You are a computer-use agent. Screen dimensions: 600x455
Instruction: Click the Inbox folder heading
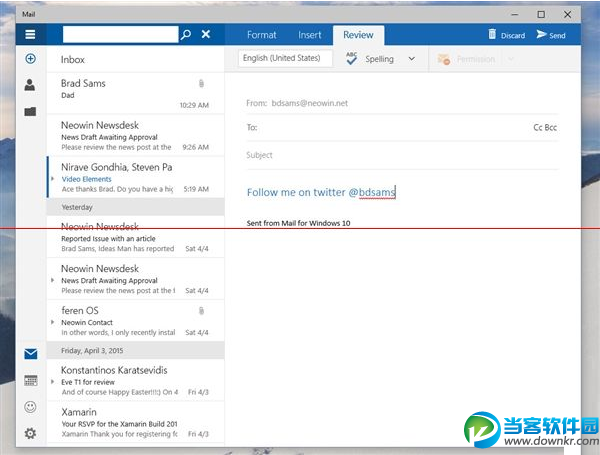[73, 60]
